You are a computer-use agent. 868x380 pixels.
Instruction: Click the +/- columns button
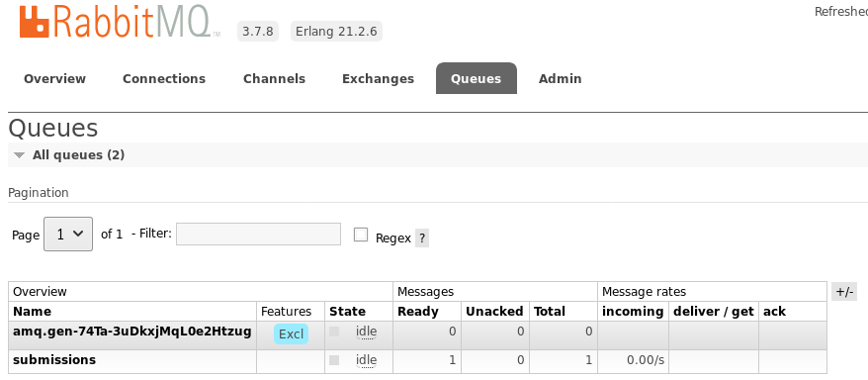coord(844,291)
